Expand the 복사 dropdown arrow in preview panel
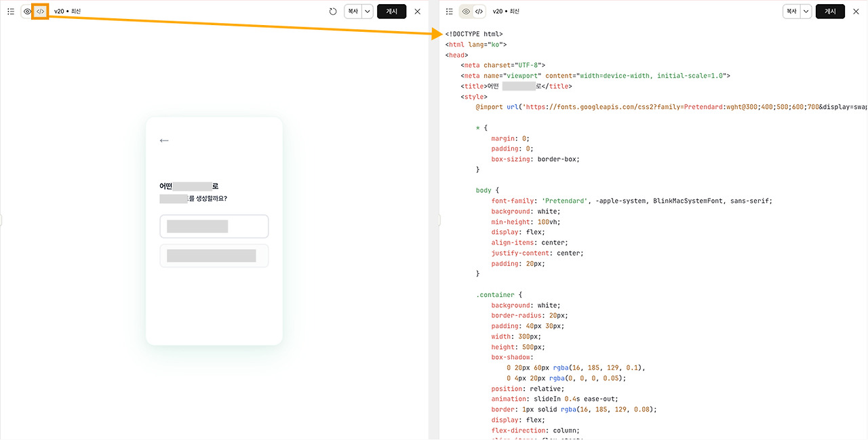Screen dimensions: 868x440 [368, 12]
